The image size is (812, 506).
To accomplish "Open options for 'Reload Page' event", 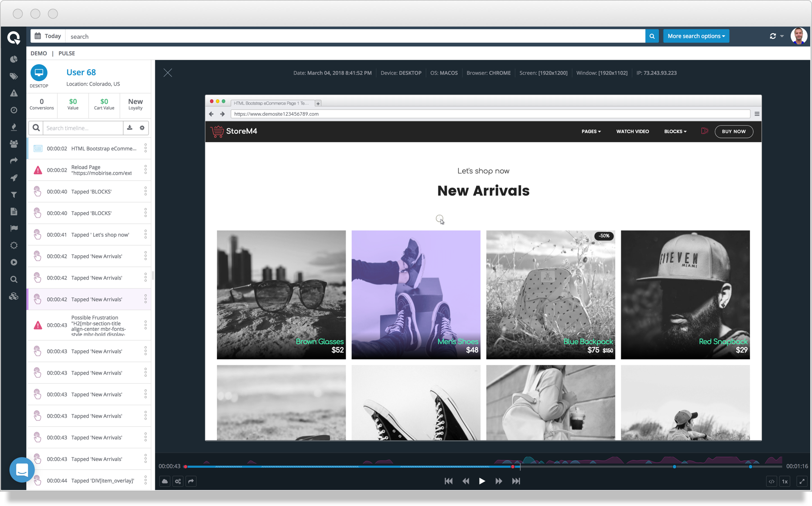I will [145, 170].
